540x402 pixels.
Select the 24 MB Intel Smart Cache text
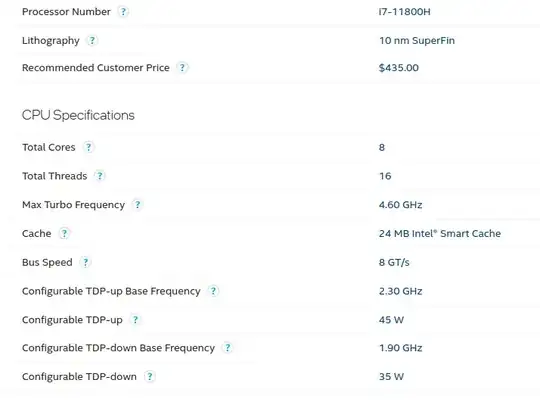pyautogui.click(x=440, y=234)
